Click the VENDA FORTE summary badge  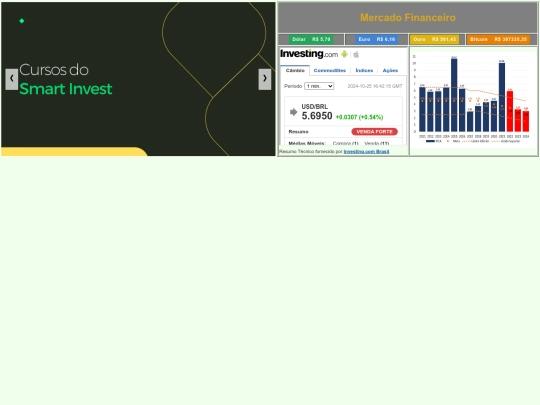(374, 132)
